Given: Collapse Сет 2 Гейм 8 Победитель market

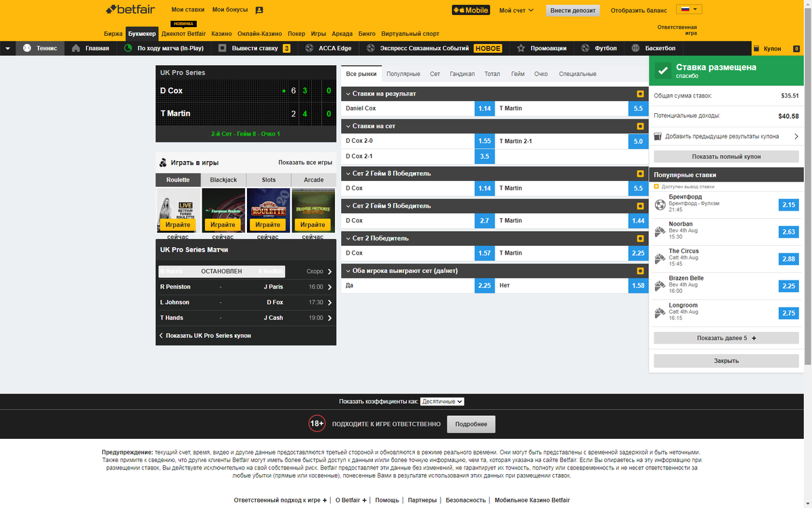Looking at the screenshot, I should 348,173.
